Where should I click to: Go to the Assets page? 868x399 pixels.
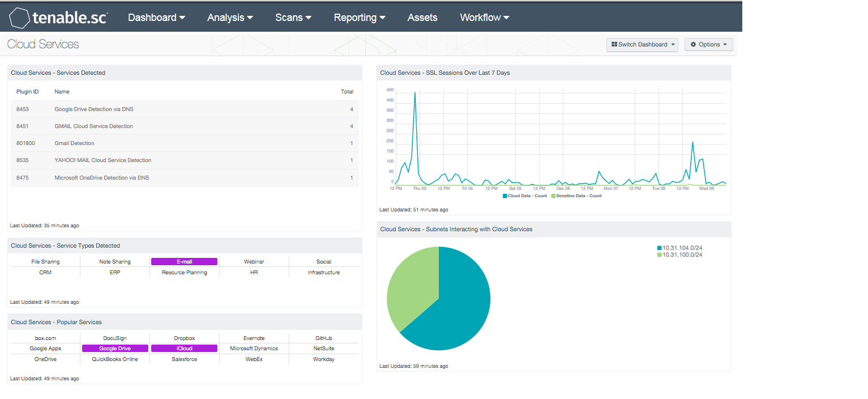(422, 18)
